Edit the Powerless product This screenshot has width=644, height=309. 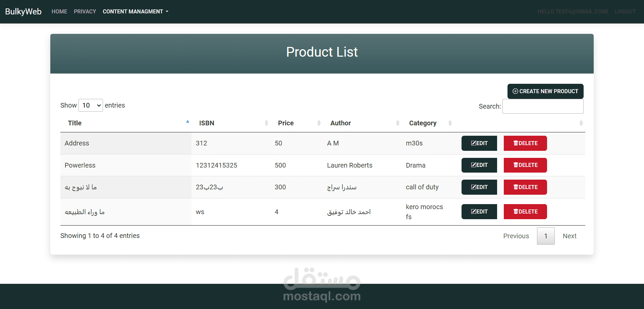point(479,165)
